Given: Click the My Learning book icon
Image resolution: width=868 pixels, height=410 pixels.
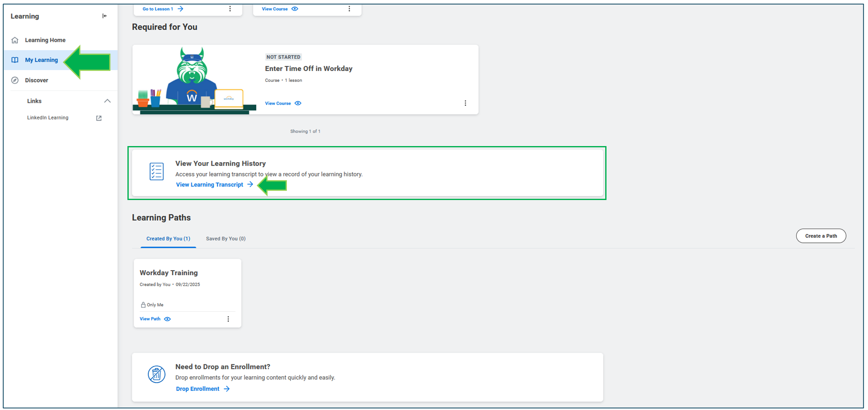Looking at the screenshot, I should [15, 60].
